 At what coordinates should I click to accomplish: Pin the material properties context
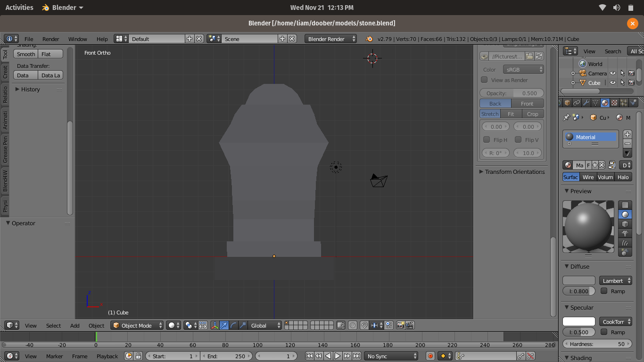tap(567, 117)
